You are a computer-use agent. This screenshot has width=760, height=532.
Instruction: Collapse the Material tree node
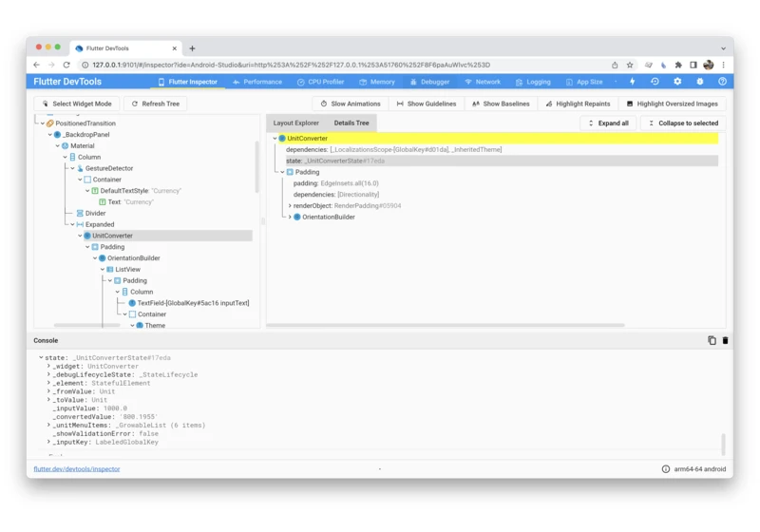tap(58, 146)
